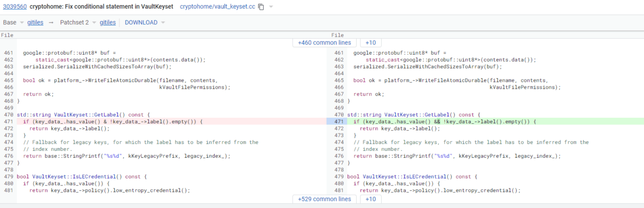This screenshot has width=644, height=208.
Task: Expand the file path dropdown arrow
Action: pyautogui.click(x=271, y=8)
